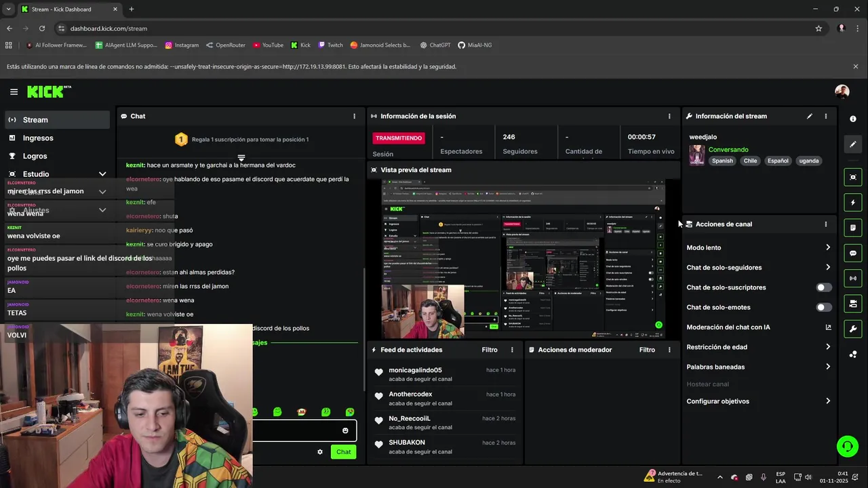Viewport: 868px width, 488px height.
Task: Click the ESP LAA language indicator
Action: [781, 477]
